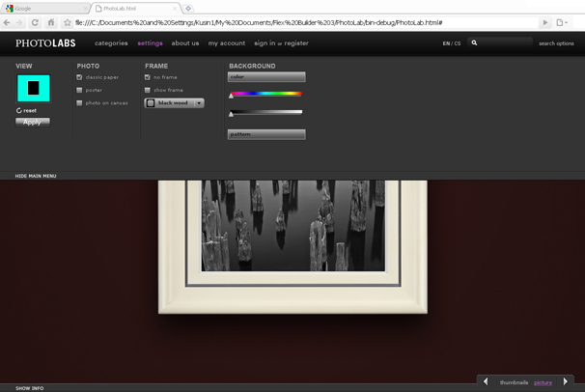Go to previous picture with left arrow
The width and height of the screenshot is (585, 392).
[486, 382]
